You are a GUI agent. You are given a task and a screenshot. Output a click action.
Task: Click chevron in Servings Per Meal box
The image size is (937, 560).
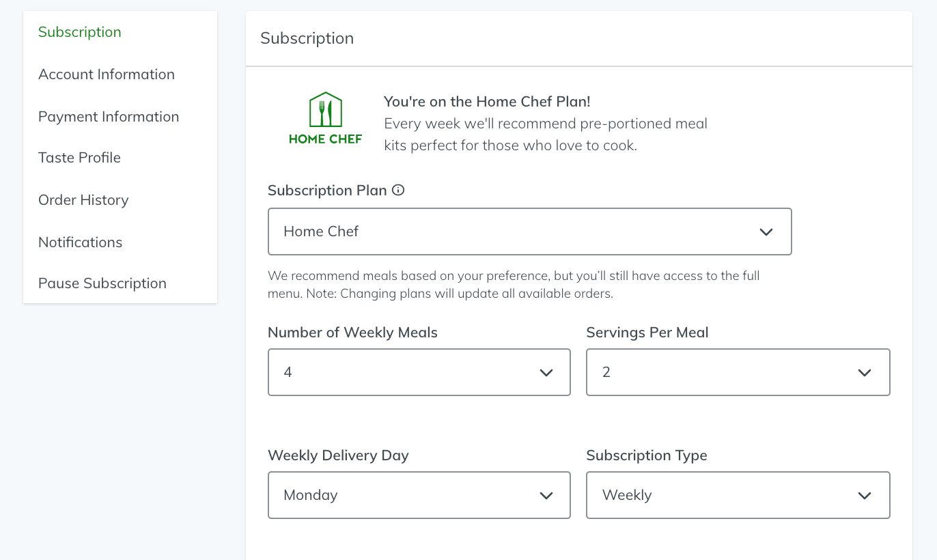(865, 373)
